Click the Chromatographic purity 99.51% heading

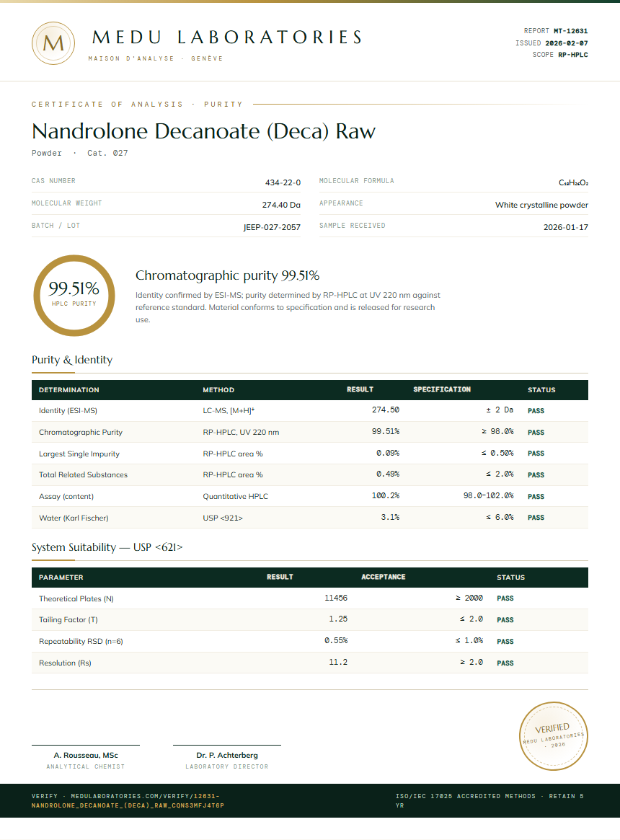coord(227,275)
